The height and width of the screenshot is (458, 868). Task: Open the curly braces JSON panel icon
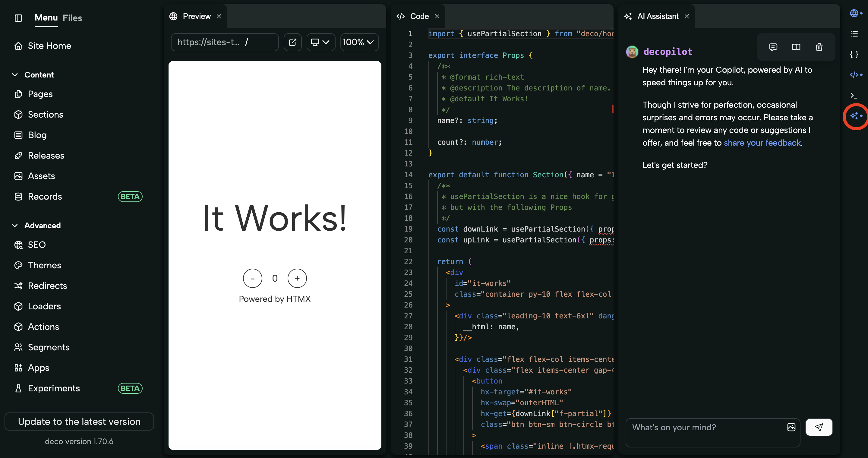[854, 54]
